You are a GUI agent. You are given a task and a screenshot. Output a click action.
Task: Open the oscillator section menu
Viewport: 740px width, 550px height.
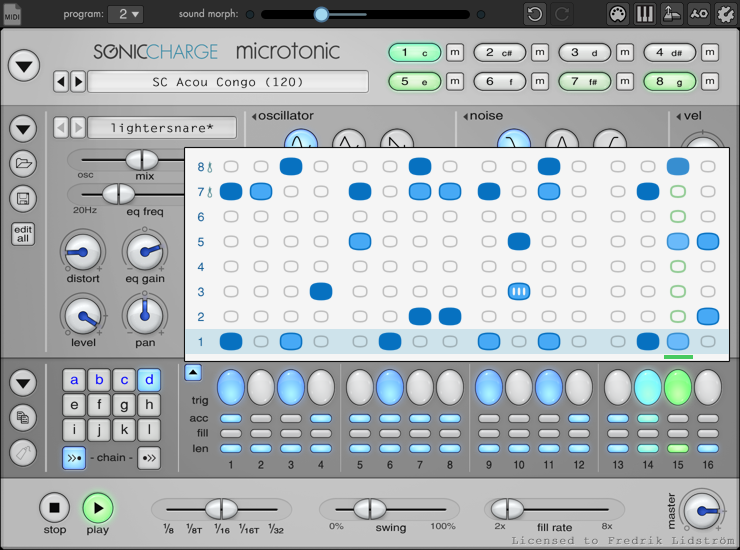(282, 116)
